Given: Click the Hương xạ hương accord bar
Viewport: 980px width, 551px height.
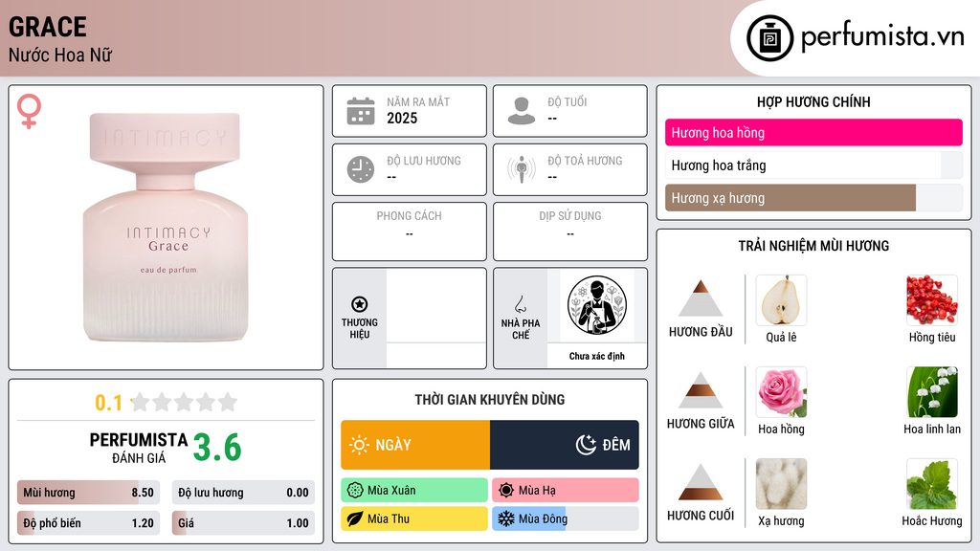Looking at the screenshot, I should (x=813, y=197).
